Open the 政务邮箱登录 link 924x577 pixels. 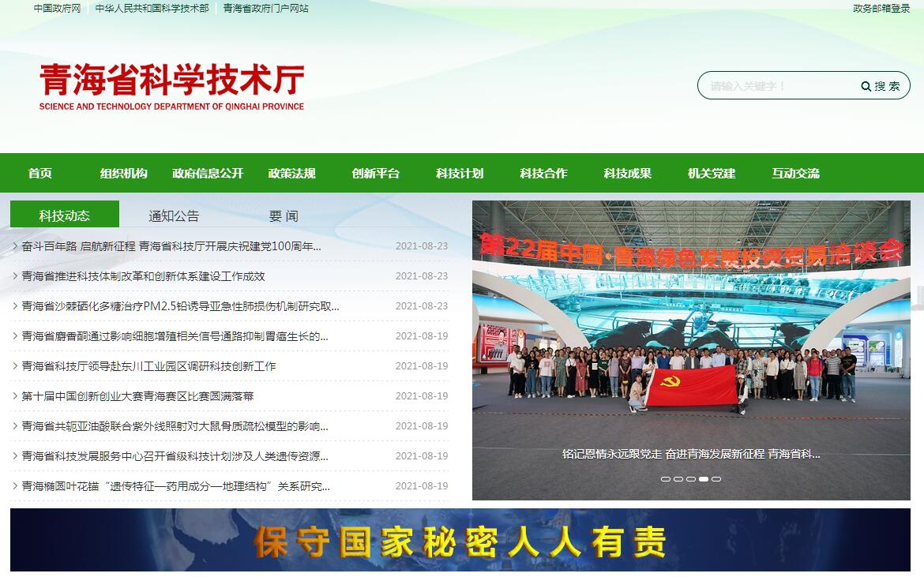click(881, 9)
